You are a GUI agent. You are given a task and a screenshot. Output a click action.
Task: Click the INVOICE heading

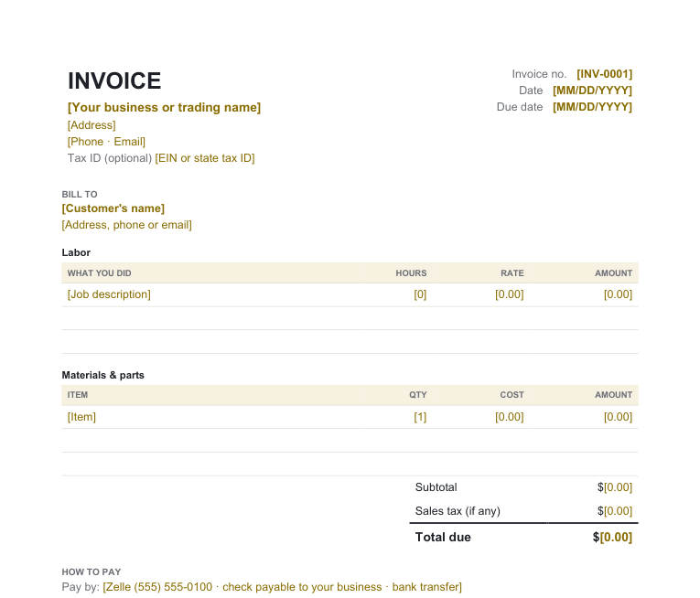114,80
